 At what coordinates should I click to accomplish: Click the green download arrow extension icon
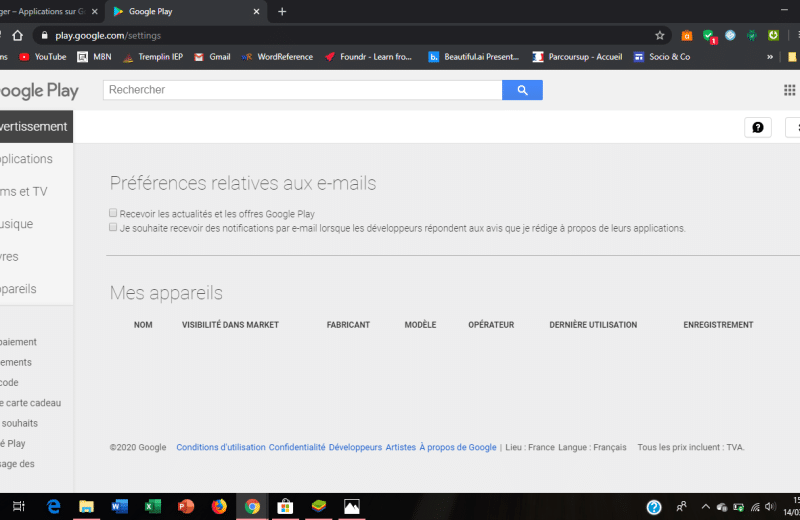pyautogui.click(x=773, y=35)
